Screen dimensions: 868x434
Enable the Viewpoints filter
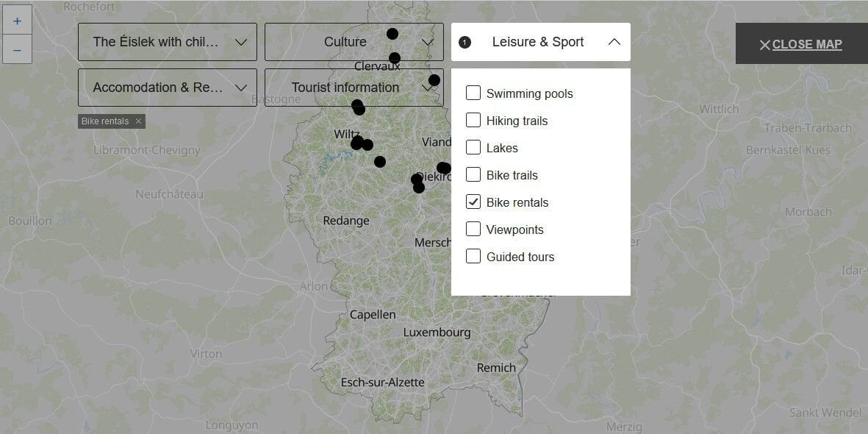click(473, 230)
